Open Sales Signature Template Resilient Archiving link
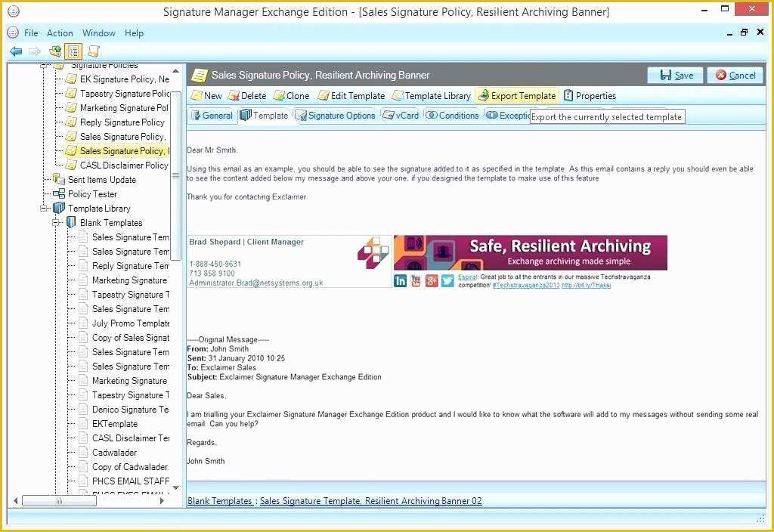The image size is (774, 532). (x=370, y=500)
